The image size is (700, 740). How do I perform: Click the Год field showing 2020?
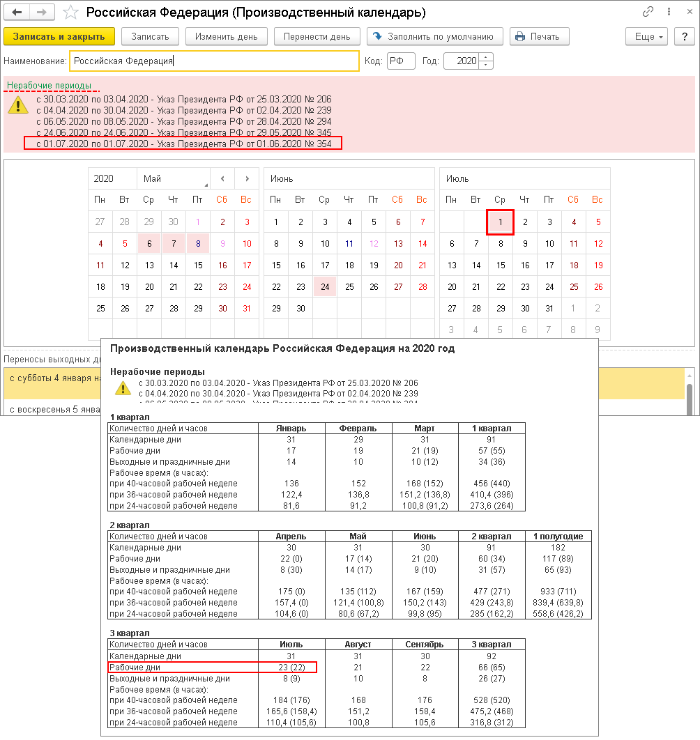point(462,61)
